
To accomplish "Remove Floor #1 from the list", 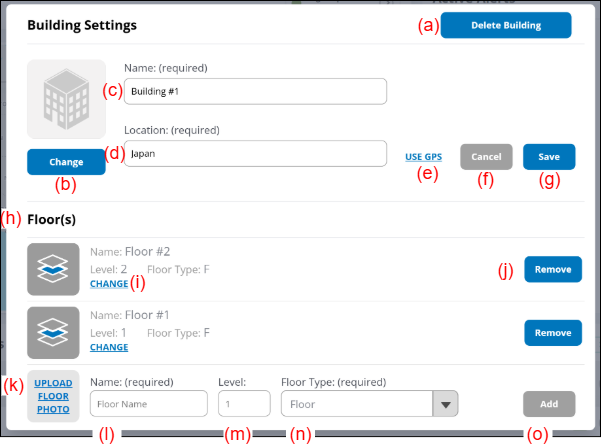I will coord(552,333).
